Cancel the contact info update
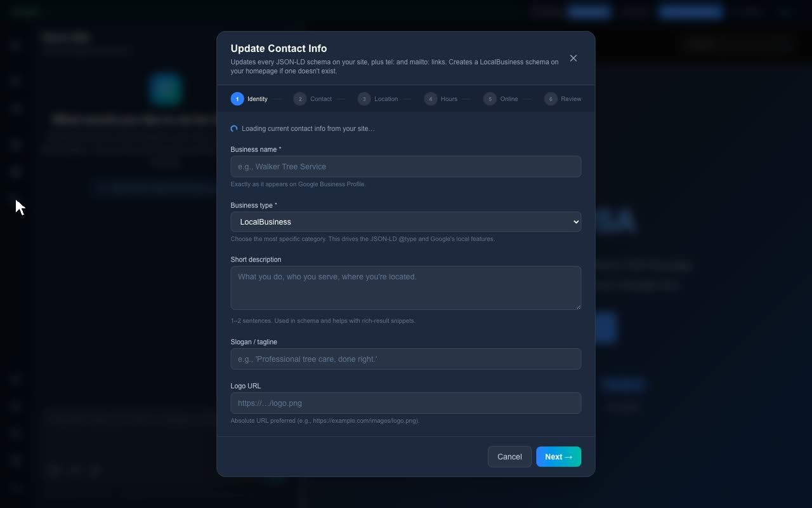812x508 pixels. point(509,457)
